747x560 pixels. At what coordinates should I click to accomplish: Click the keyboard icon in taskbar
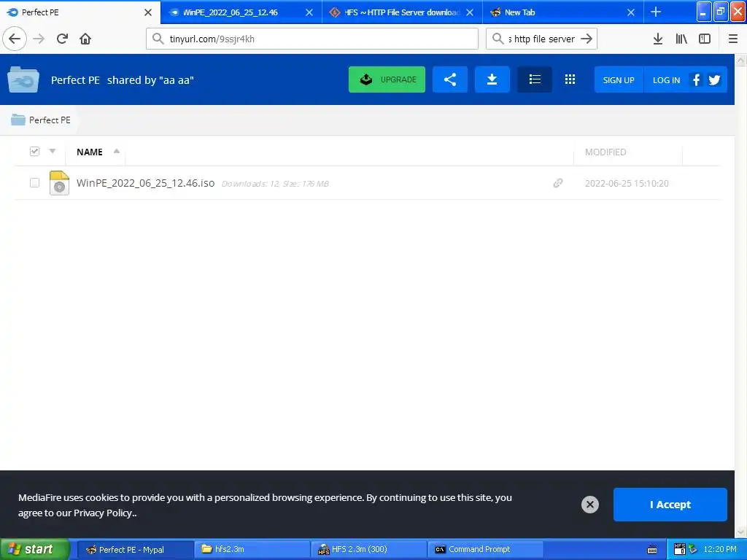(652, 550)
